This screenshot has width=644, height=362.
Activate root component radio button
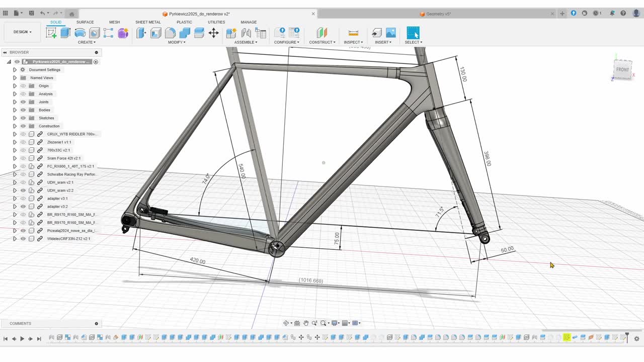click(x=96, y=62)
